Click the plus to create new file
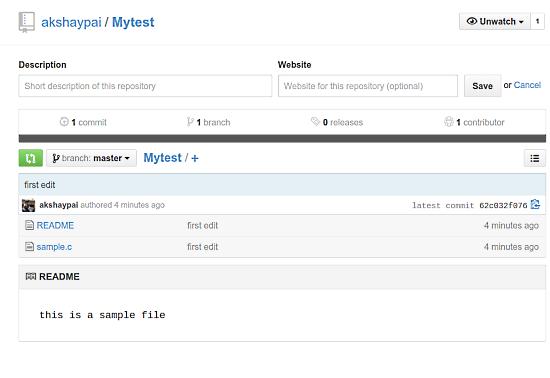The height and width of the screenshot is (378, 550). click(195, 158)
